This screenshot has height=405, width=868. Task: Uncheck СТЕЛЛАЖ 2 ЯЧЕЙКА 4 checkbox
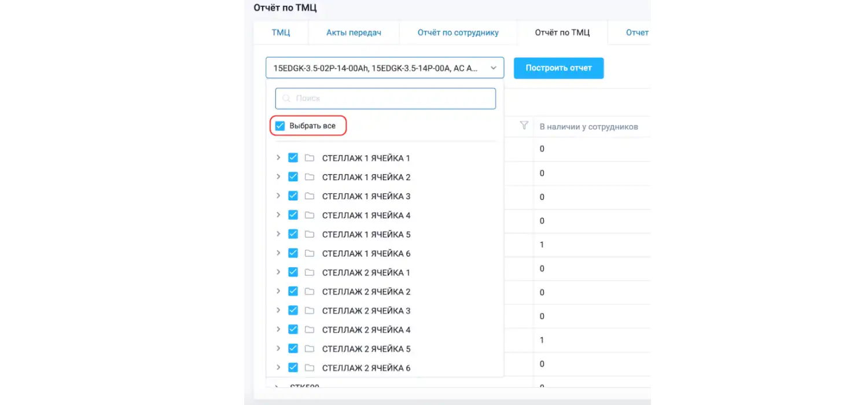(293, 329)
